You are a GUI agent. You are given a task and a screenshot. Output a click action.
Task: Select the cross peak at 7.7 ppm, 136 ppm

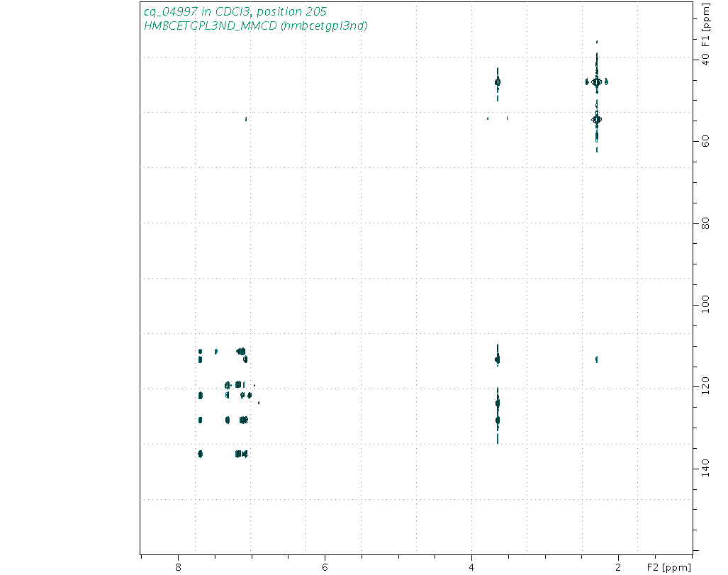(200, 454)
